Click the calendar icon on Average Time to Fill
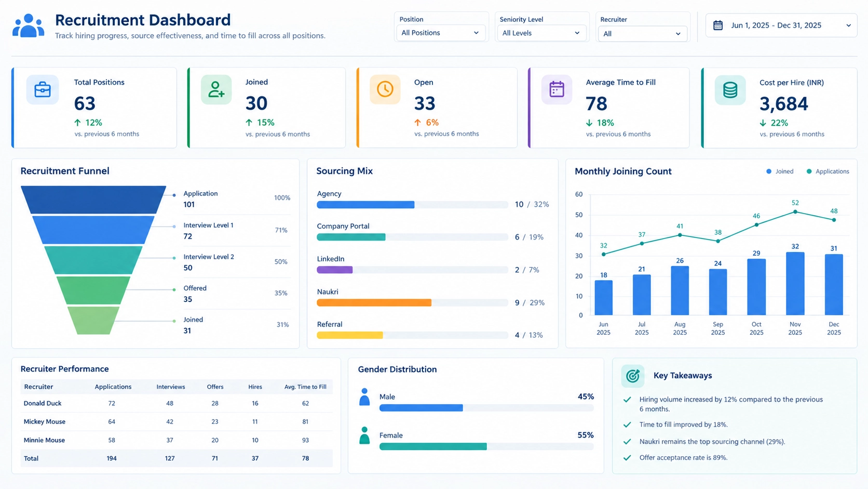The width and height of the screenshot is (868, 489). [x=557, y=89]
